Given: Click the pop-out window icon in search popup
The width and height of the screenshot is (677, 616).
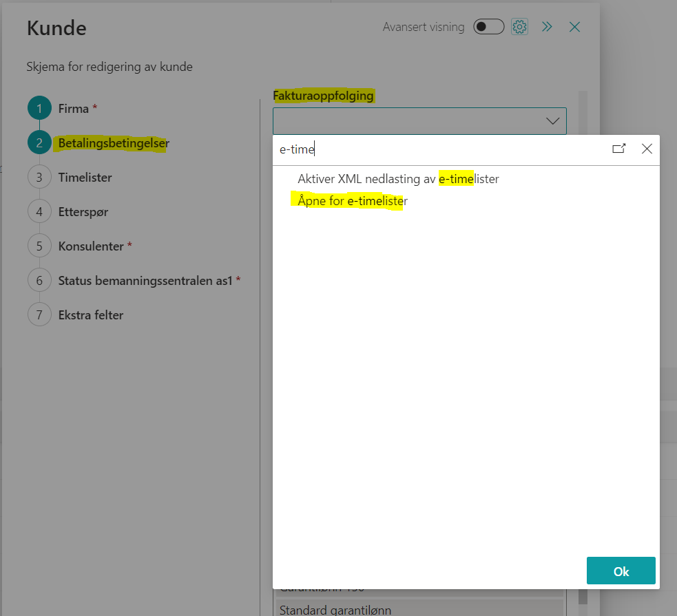Looking at the screenshot, I should [618, 149].
